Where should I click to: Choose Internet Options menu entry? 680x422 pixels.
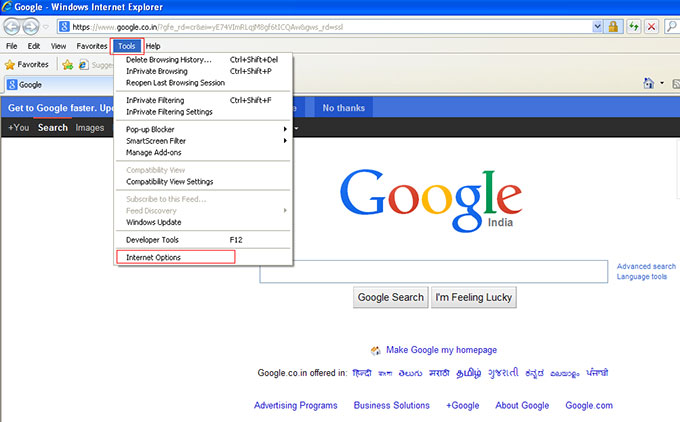(203, 257)
